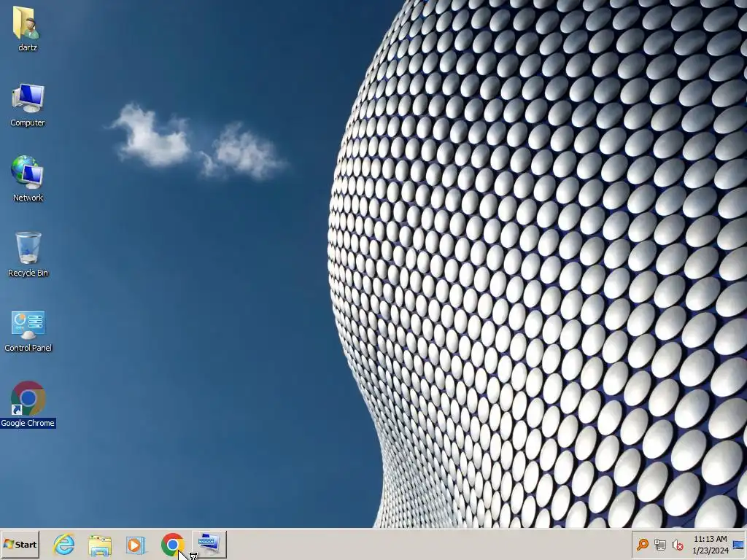Click the 'dartz' folder label
The image size is (747, 560).
point(28,47)
